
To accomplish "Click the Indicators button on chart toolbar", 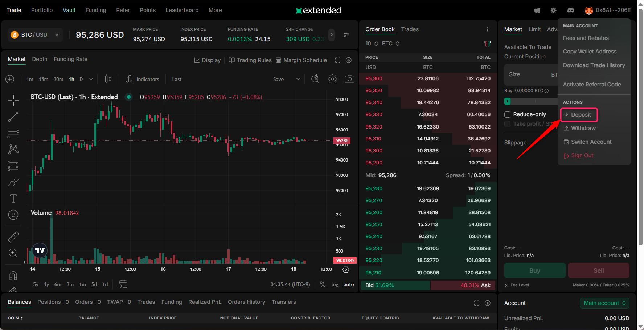I will [x=143, y=79].
